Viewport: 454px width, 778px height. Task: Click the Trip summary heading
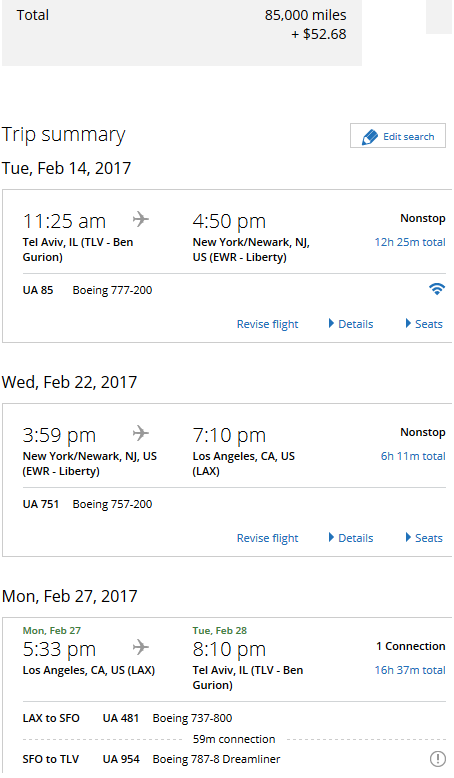[64, 134]
